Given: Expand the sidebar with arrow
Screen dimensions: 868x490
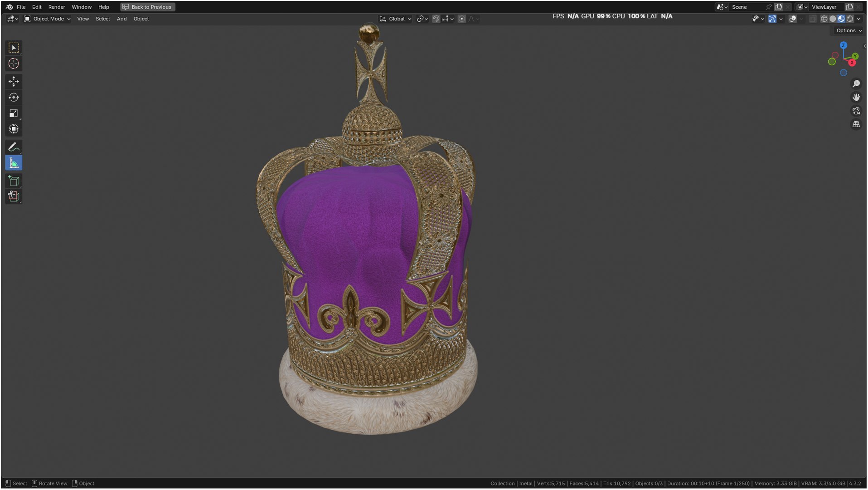Looking at the screenshot, I should point(864,46).
